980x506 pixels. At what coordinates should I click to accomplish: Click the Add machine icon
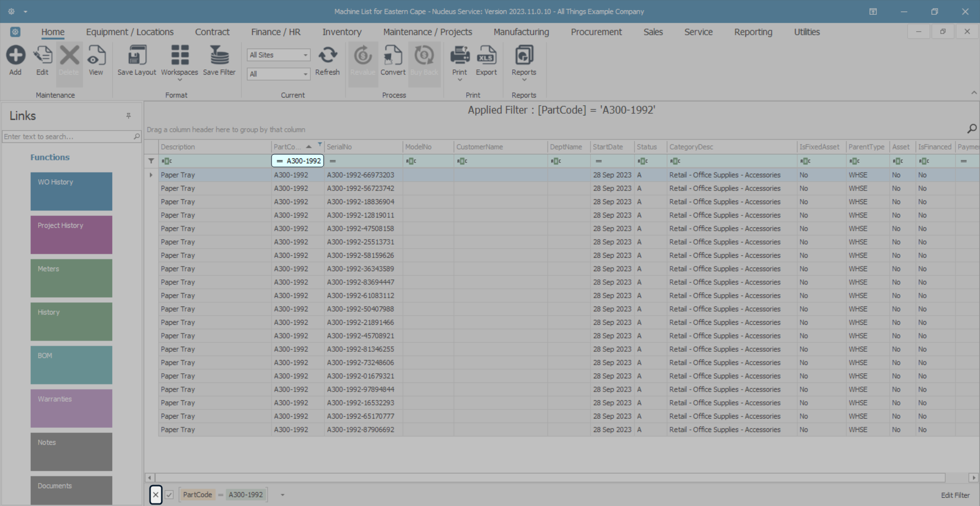point(15,55)
